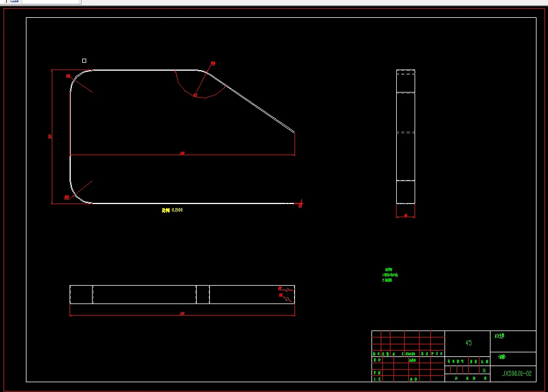
Task: Select the yellow scale text 0,500
Action: pyautogui.click(x=173, y=210)
